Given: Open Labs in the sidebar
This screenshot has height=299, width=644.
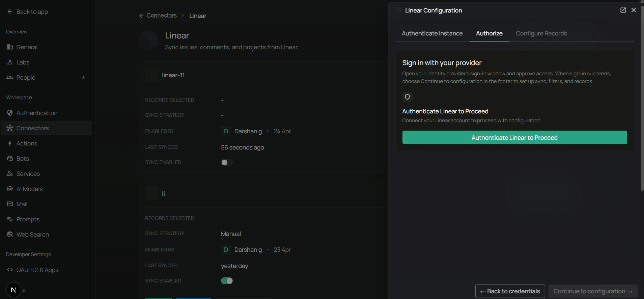Looking at the screenshot, I should 47,62.
